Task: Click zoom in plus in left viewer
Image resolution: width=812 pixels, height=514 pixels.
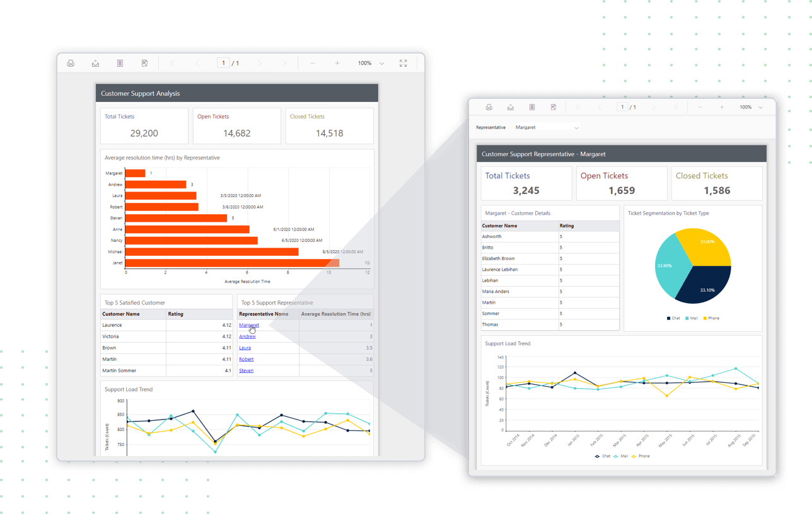Action: (x=337, y=63)
